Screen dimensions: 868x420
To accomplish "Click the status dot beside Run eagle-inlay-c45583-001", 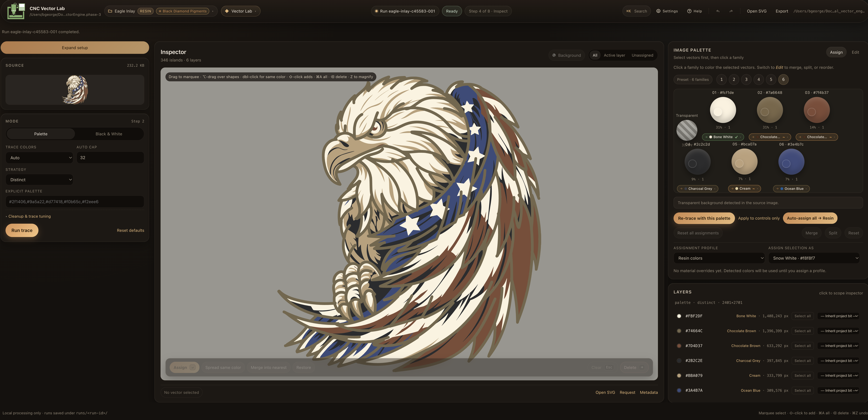I will point(376,11).
